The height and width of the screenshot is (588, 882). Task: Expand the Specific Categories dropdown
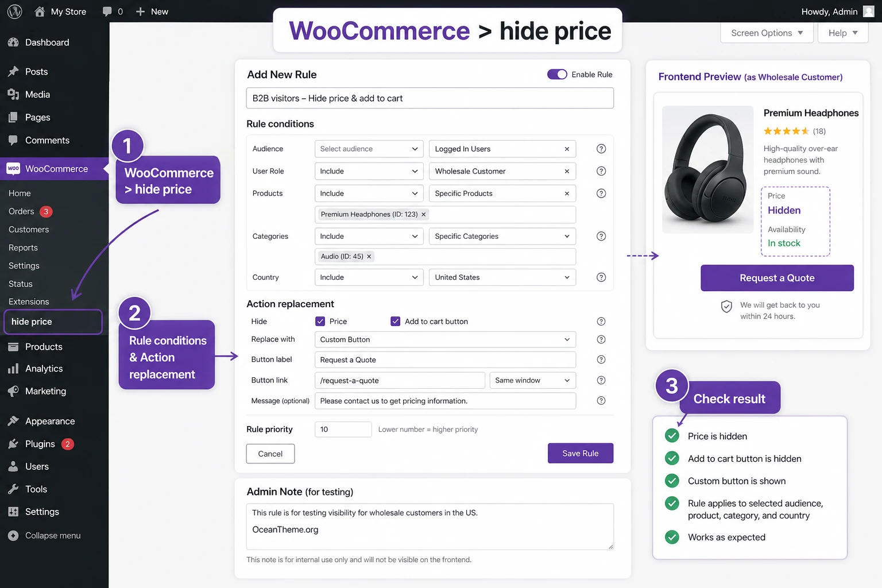(x=502, y=236)
